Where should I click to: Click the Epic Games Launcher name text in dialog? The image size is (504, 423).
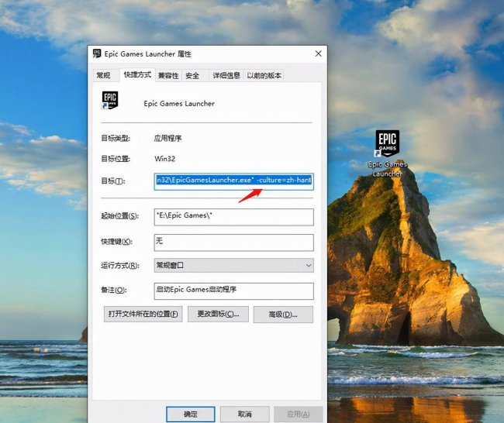(x=179, y=103)
